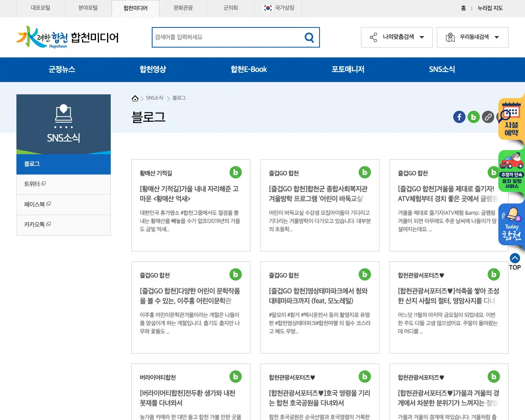Copy the page URL via link icon

488,117
